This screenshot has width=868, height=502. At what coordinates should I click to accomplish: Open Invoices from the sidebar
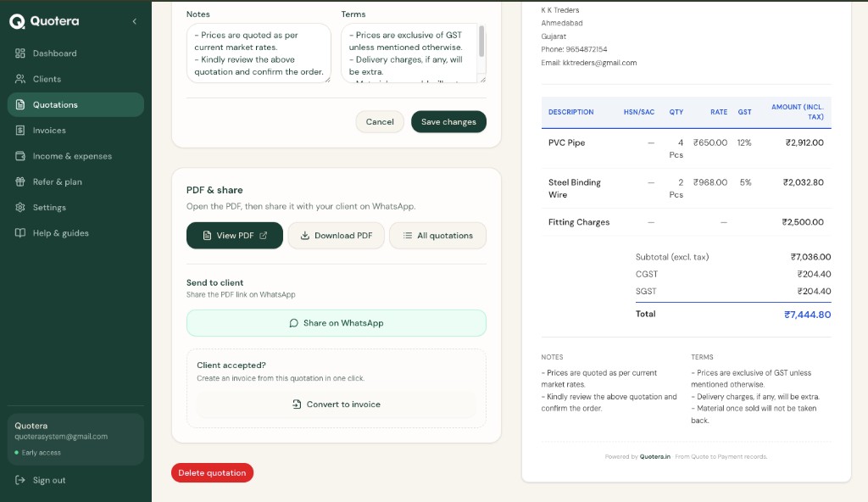point(75,131)
